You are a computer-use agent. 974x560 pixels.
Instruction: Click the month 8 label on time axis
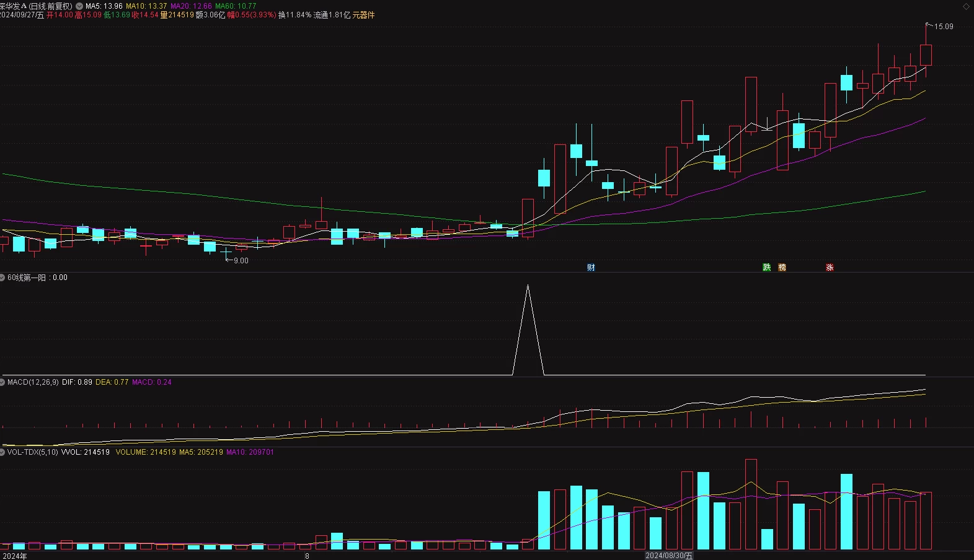click(x=307, y=556)
